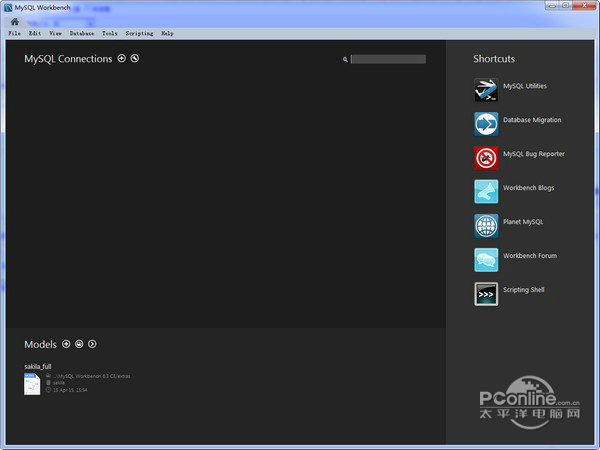Open Workbench Forum chat icon

[486, 260]
